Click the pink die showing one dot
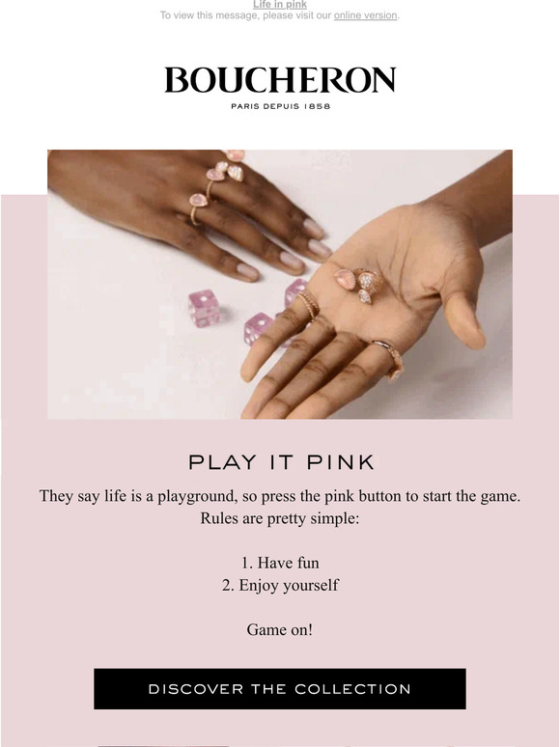560x747 pixels. point(204,308)
